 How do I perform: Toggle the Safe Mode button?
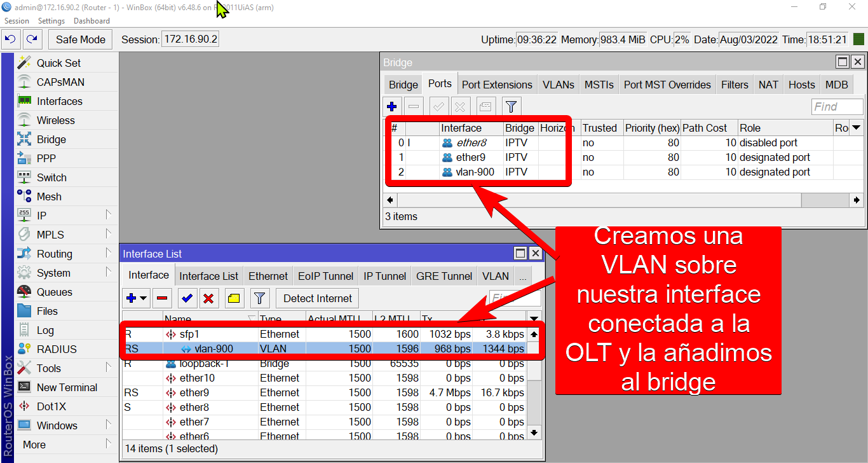point(81,39)
